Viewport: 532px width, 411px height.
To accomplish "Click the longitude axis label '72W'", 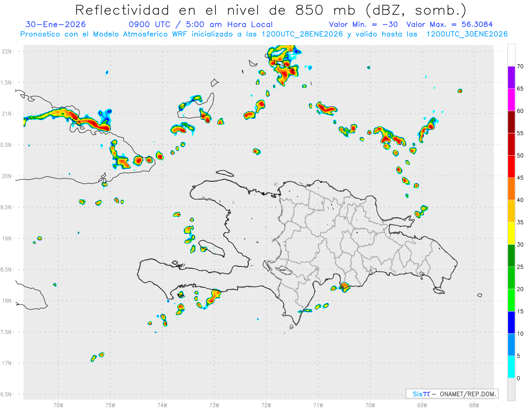I will pyautogui.click(x=266, y=405).
